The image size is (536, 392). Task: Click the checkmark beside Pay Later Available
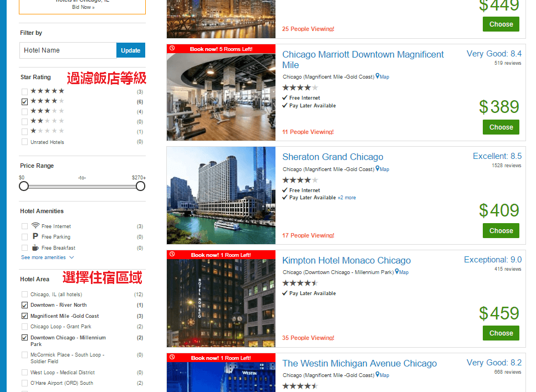(285, 105)
